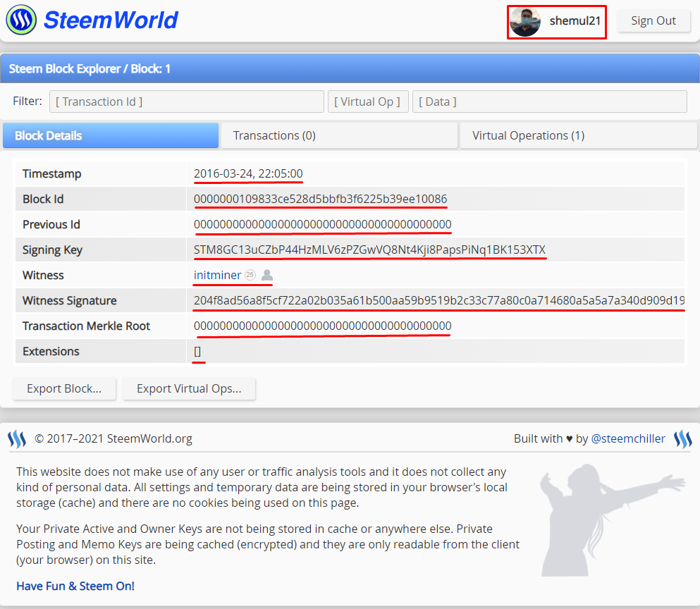
Task: Select the Block Id value 0000000109833ce...
Action: (320, 199)
